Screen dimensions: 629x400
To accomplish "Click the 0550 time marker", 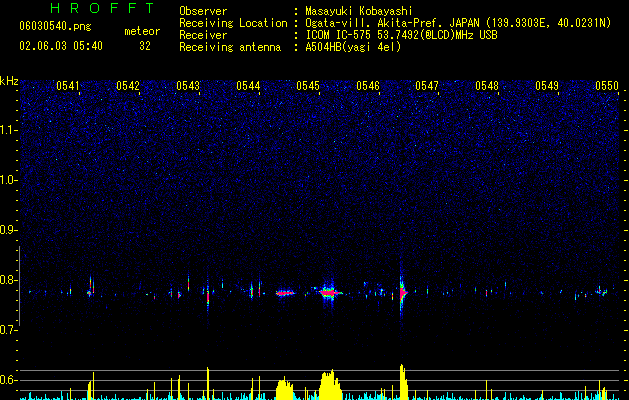I will 607,86.
